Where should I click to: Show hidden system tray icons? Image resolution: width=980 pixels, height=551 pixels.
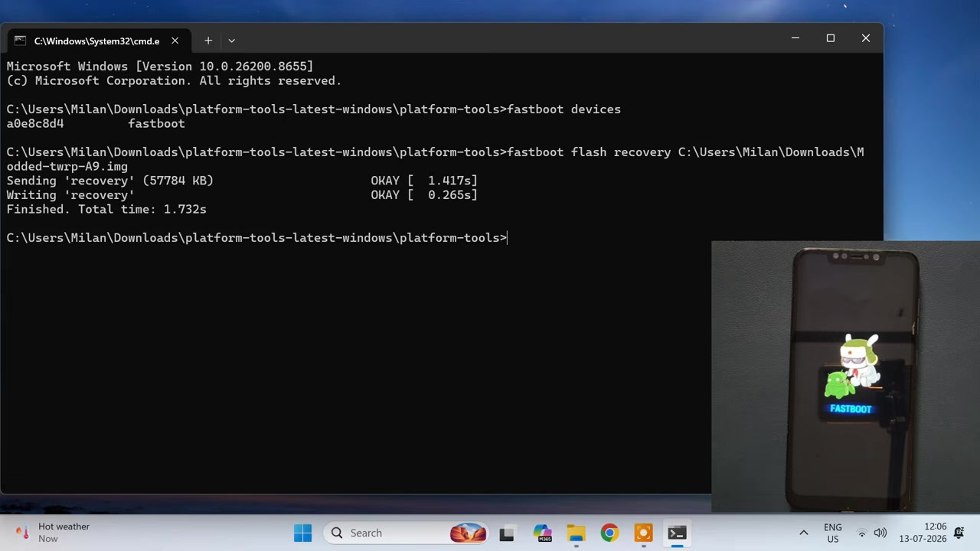804,533
